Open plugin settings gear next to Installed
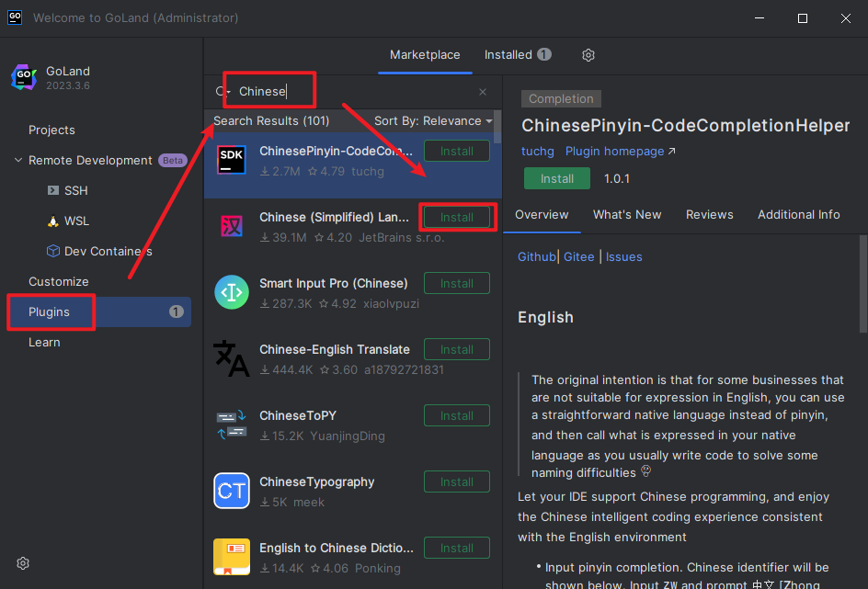 coord(588,55)
